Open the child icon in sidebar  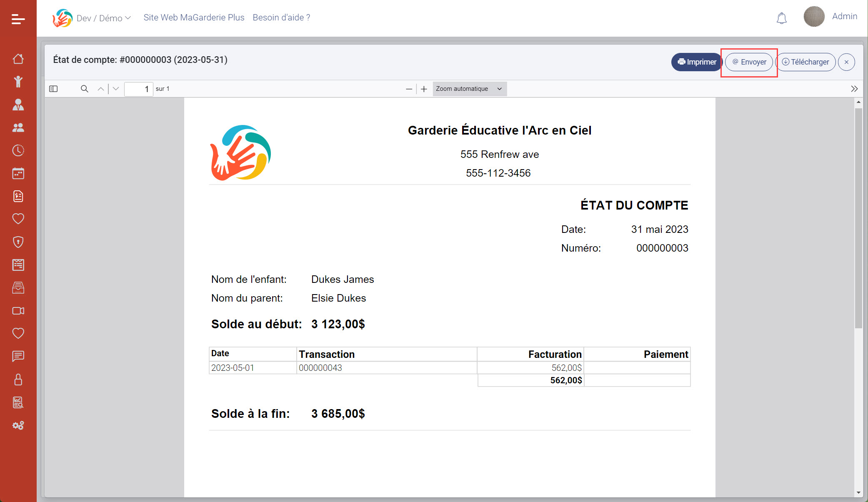(x=18, y=82)
